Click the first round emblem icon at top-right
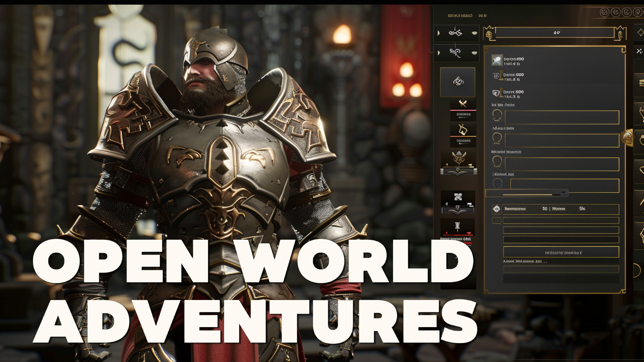 point(604,12)
